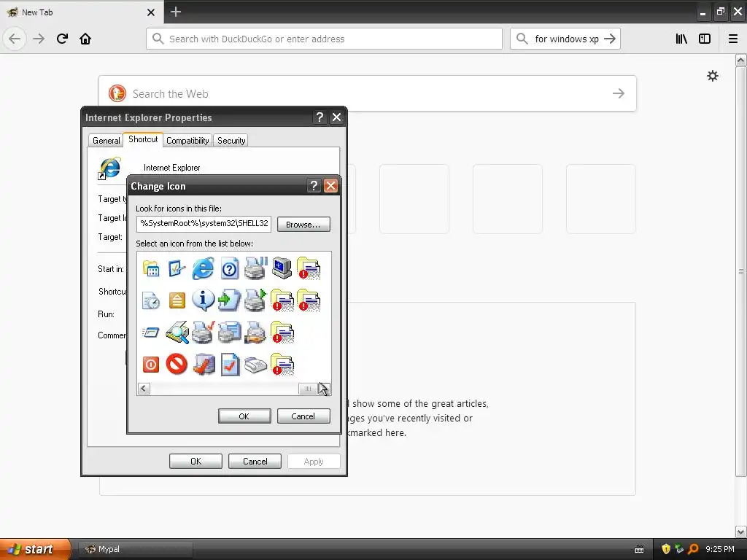
Task: Select the document with green arrow icon
Action: point(229,300)
